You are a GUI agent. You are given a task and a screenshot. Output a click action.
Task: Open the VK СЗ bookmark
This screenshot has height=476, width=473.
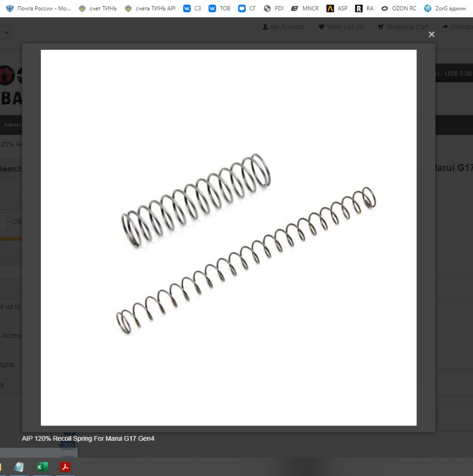pyautogui.click(x=192, y=9)
